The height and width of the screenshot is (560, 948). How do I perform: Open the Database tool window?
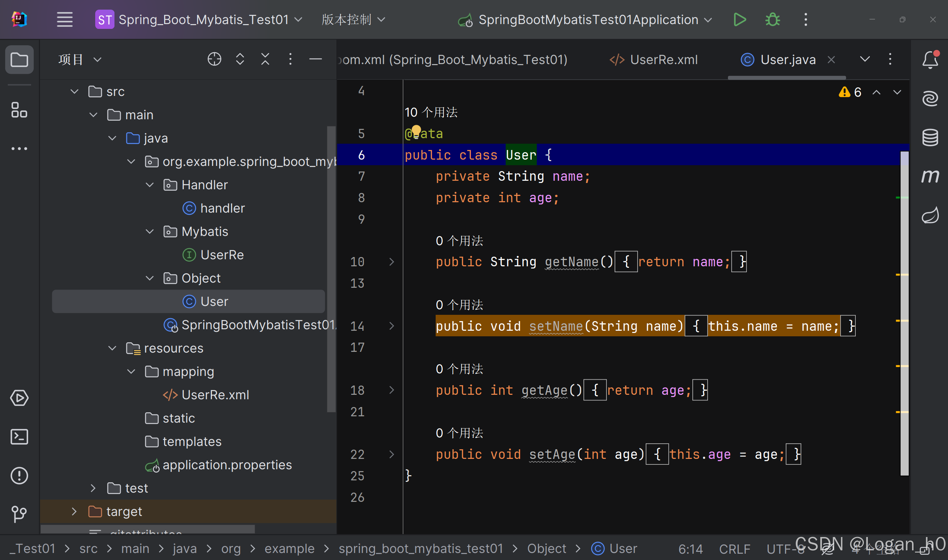930,137
